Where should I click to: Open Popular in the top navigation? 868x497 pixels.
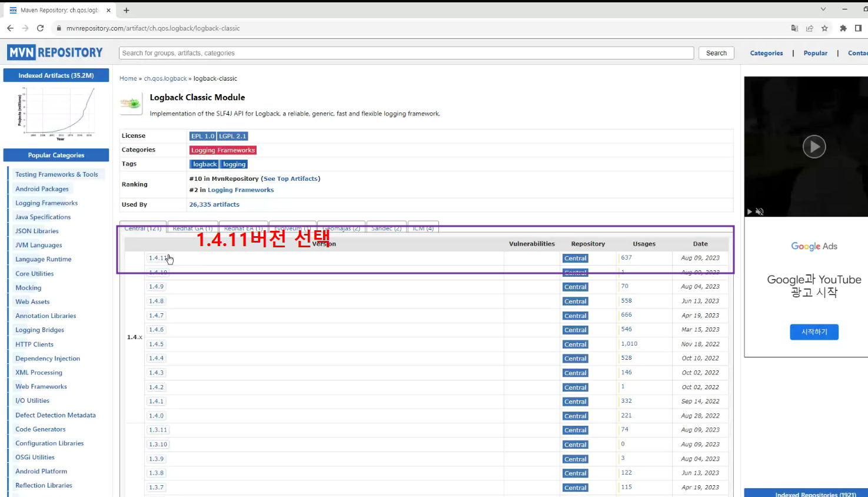815,53
